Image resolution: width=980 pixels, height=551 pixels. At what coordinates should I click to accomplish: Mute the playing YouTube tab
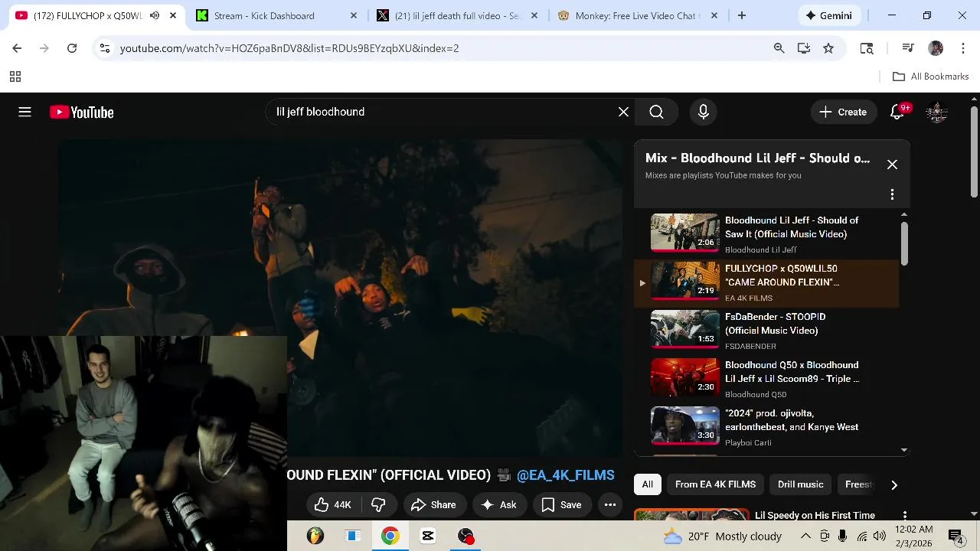click(x=155, y=15)
